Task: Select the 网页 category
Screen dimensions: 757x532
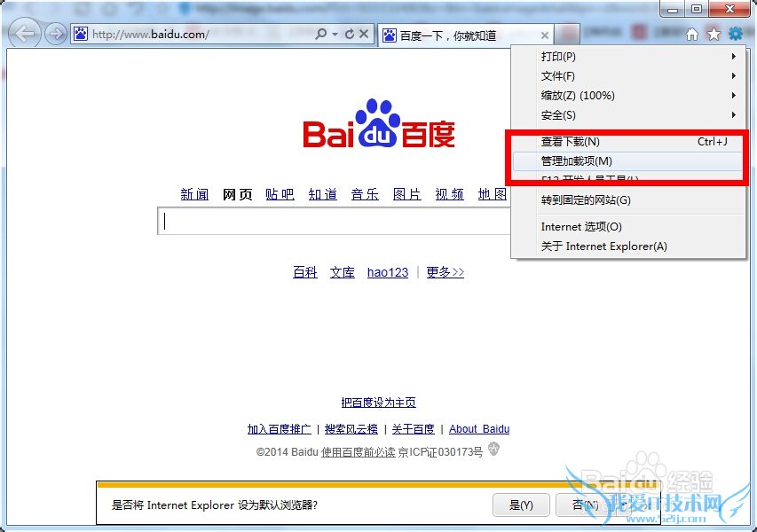Action: [237, 194]
